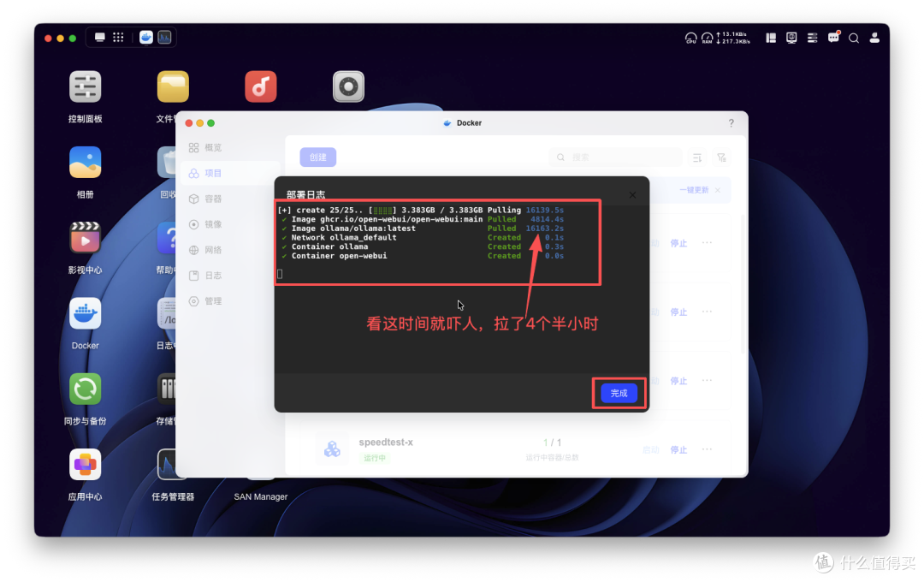Select 容器 in Docker sidebar

point(230,199)
